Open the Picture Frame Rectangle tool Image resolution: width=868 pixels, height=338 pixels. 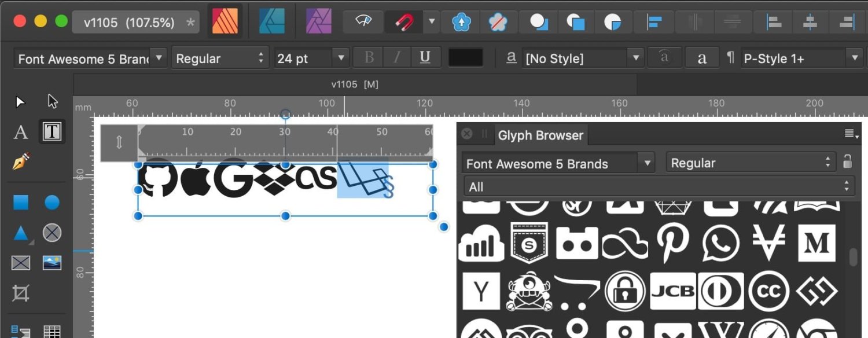coord(20,262)
